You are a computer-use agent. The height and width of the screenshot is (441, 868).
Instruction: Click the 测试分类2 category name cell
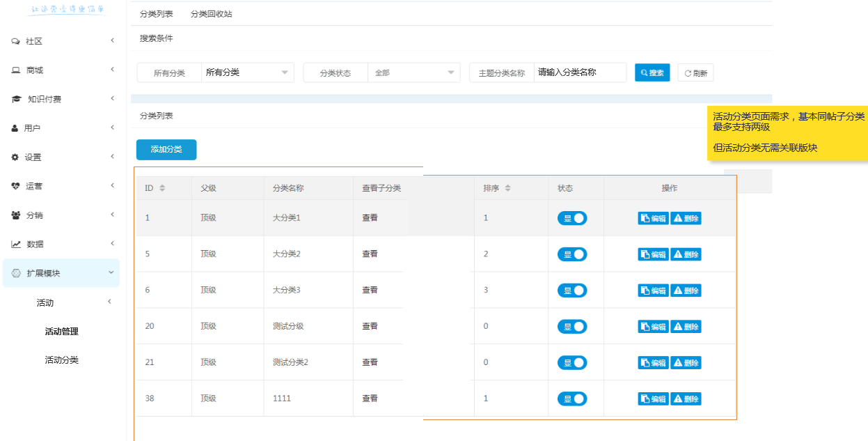pos(290,363)
